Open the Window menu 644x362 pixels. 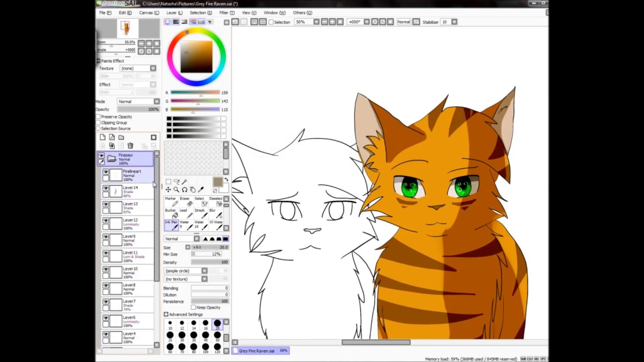(275, 13)
